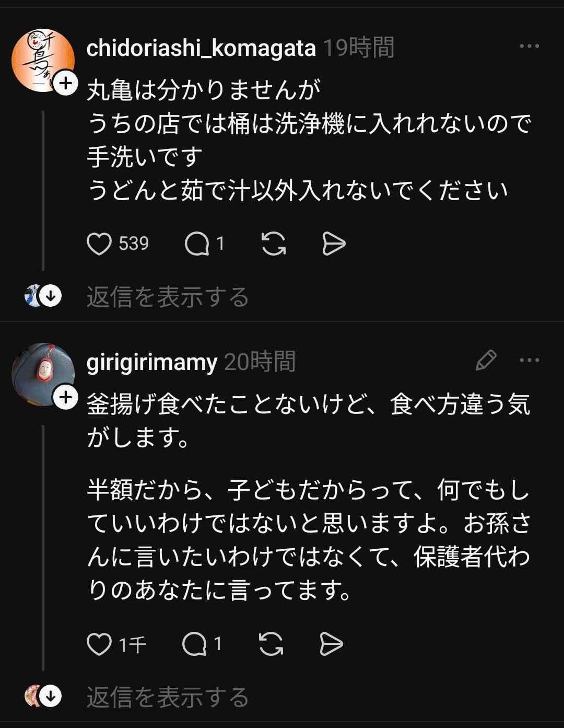Open more options for chidoriashi_komagata's post
564x728 pixels.
[x=529, y=47]
